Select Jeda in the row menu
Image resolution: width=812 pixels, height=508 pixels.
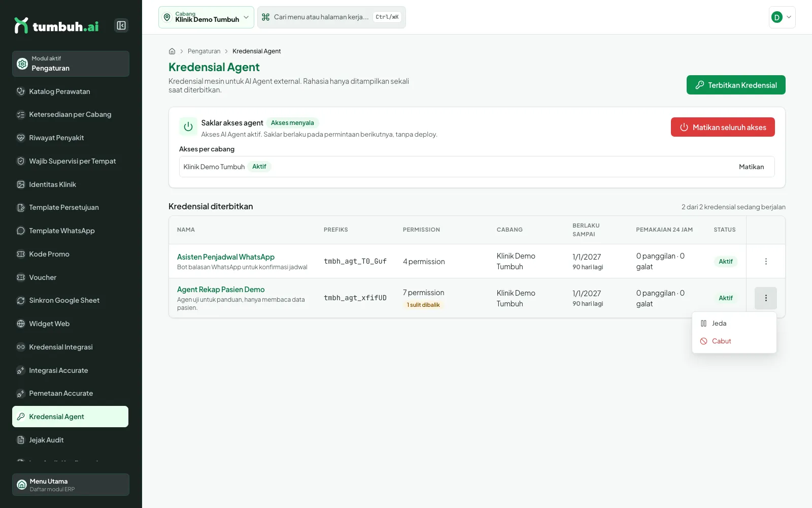tap(734, 323)
